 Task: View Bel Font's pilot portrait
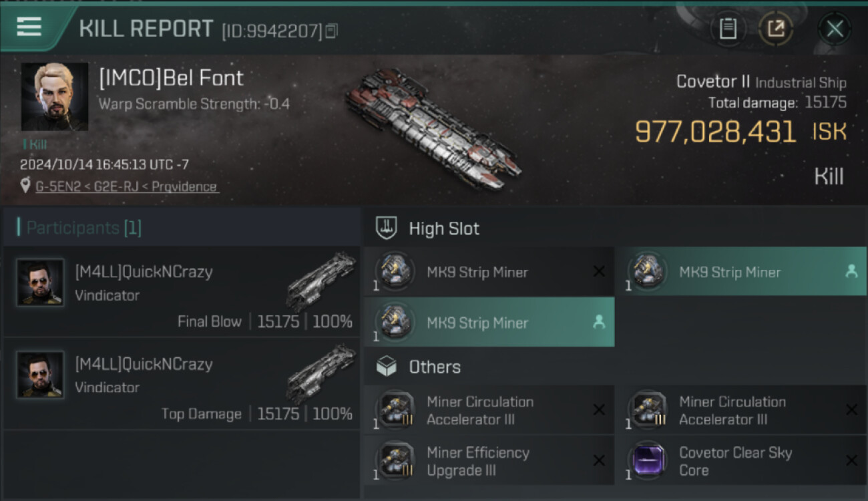pyautogui.click(x=54, y=97)
